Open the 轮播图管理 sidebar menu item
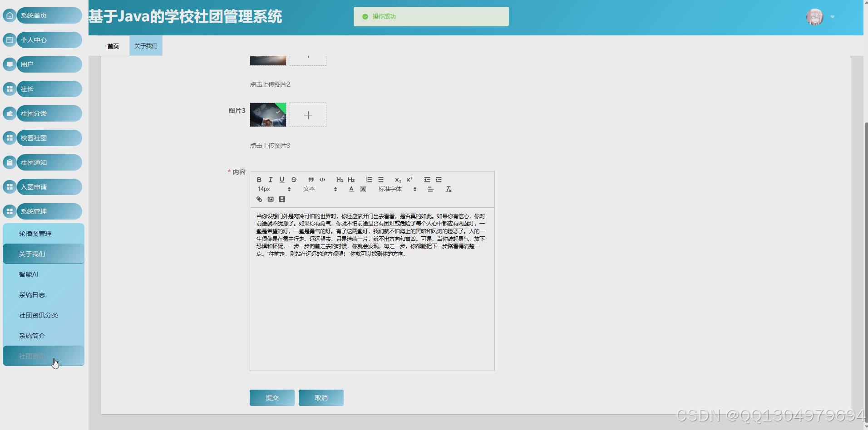 pos(35,233)
